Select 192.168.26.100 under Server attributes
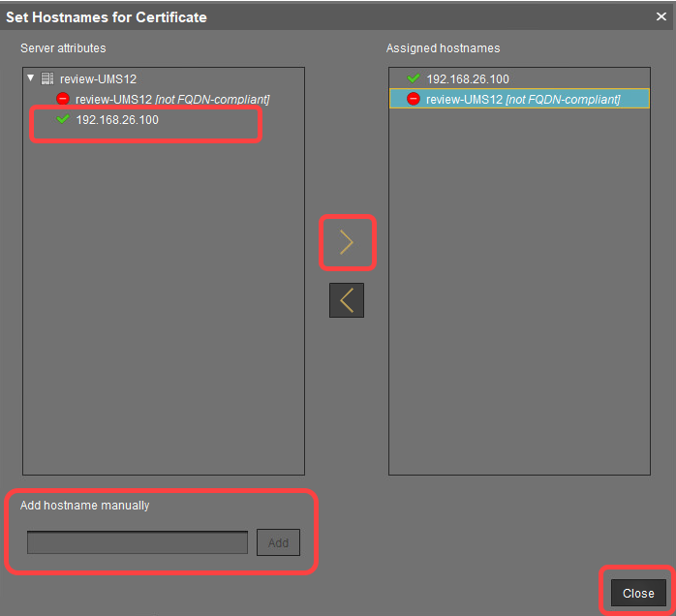The image size is (676, 616). tap(116, 120)
